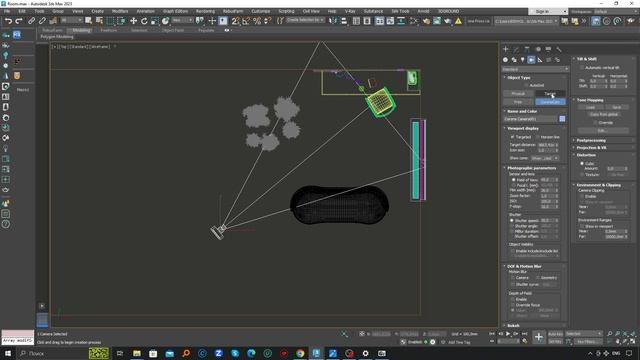640x360 pixels.
Task: Click the camera name input field
Action: click(530, 119)
